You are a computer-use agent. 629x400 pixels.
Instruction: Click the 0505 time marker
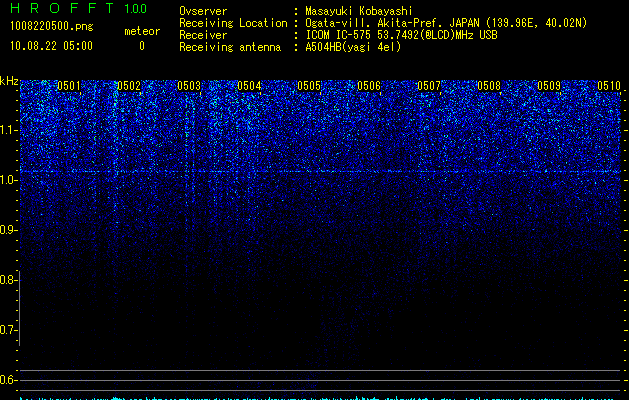point(309,86)
